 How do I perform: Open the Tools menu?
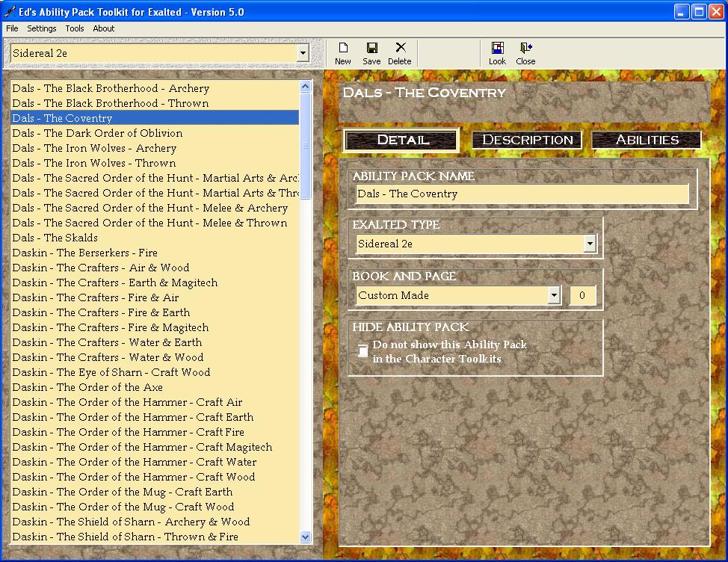click(75, 28)
